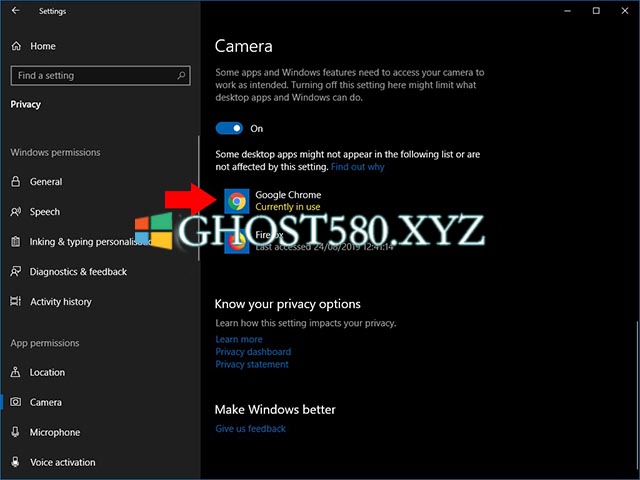Select the General lock icon

(16, 182)
